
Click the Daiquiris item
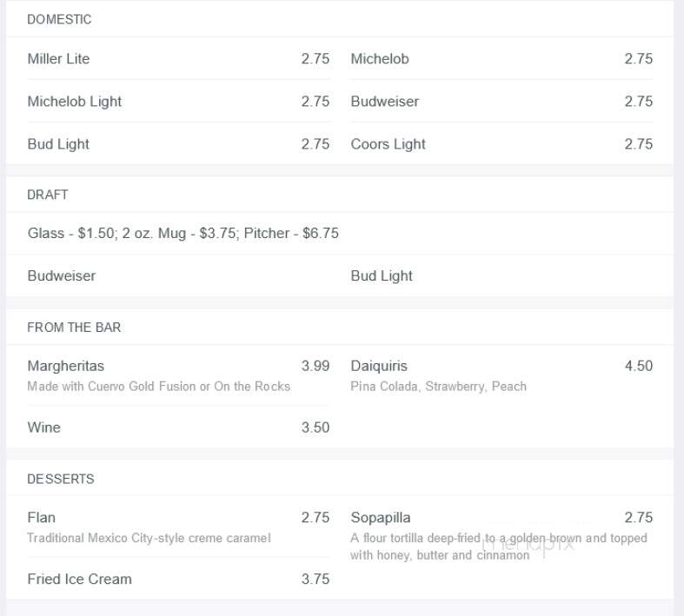[501, 375]
